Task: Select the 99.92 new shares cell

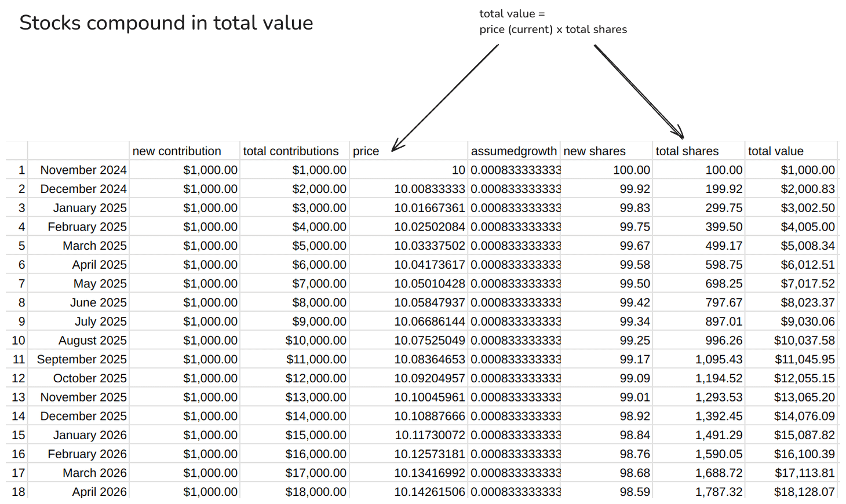Action: (634, 189)
